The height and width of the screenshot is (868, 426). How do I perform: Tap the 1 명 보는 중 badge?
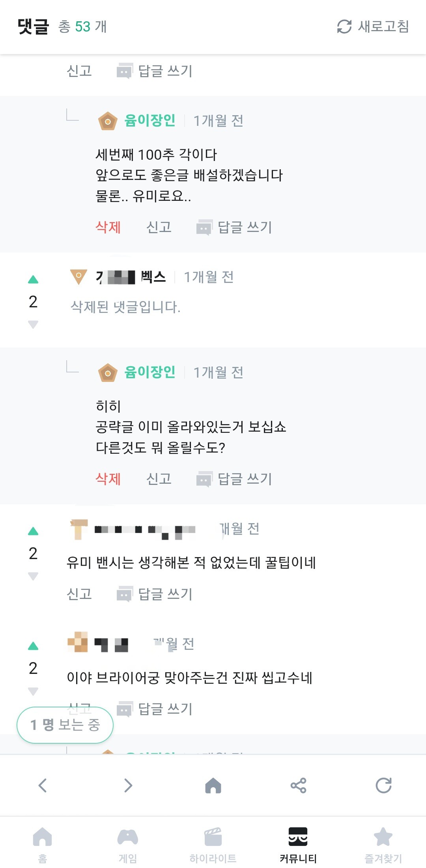click(65, 725)
